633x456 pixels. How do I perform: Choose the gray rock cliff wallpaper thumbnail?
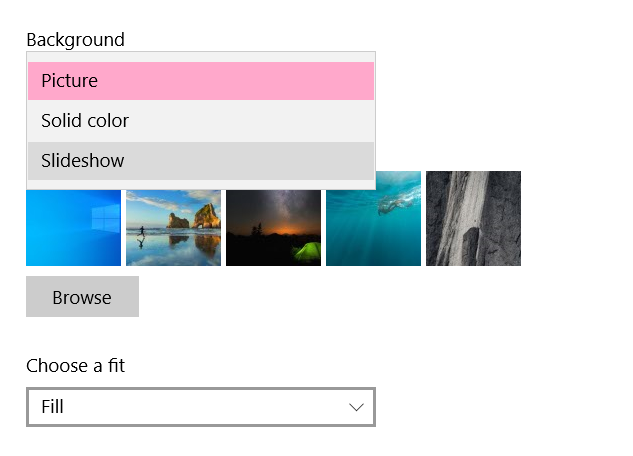[473, 220]
